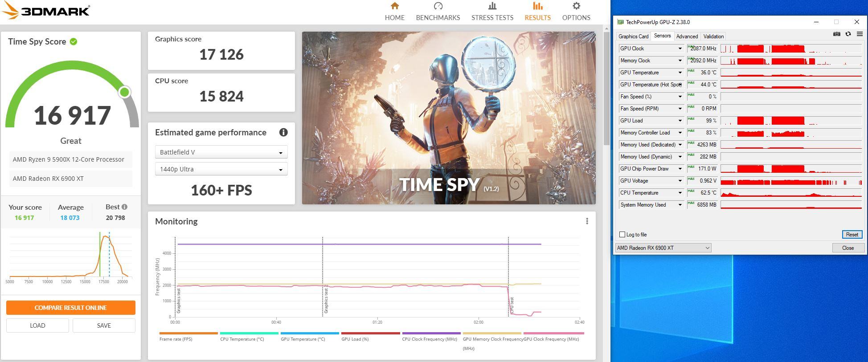Click the Time Spy artwork thumbnail
The width and height of the screenshot is (868, 362).
(449, 118)
